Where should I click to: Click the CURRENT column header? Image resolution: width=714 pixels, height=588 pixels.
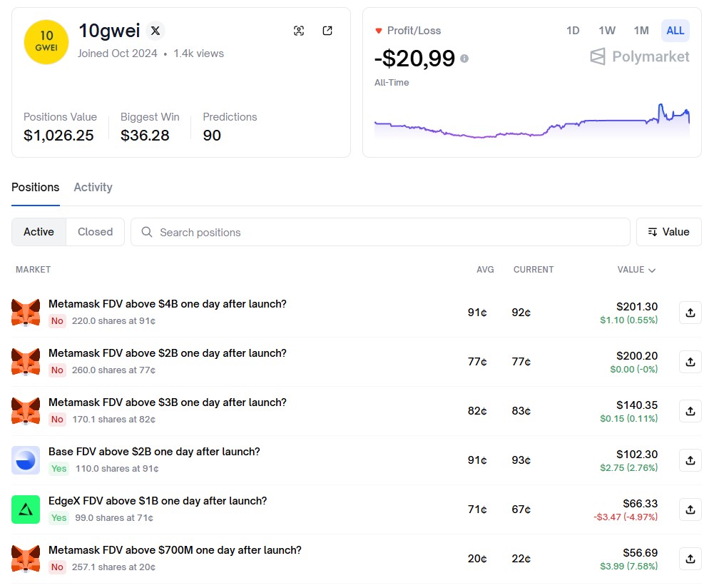pos(534,270)
